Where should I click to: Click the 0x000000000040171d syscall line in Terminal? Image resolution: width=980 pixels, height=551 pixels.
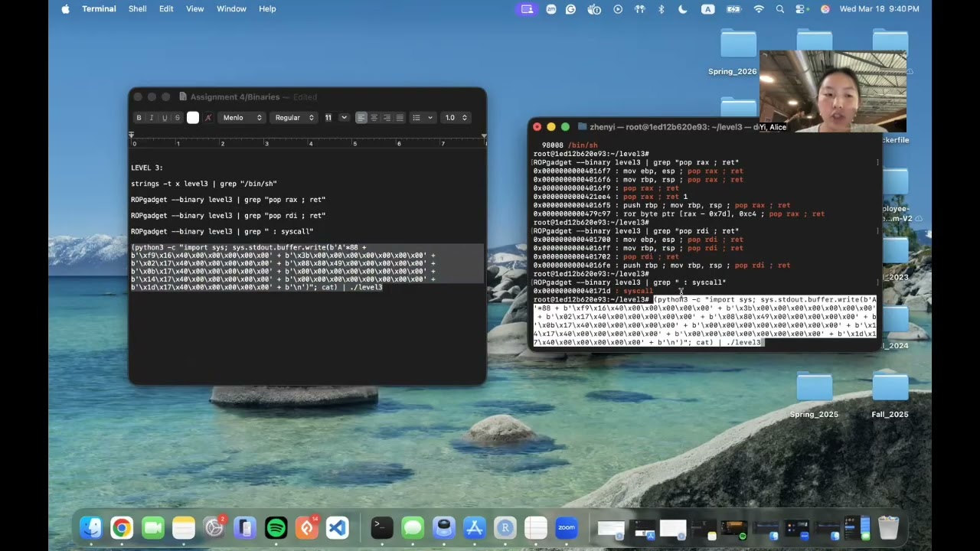point(594,291)
